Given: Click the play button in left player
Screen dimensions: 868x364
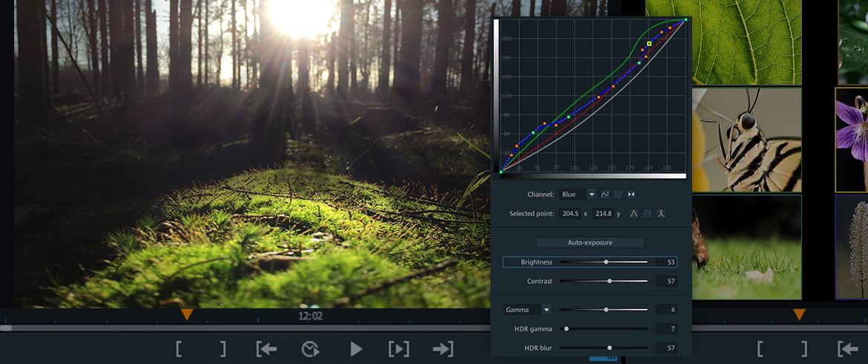Looking at the screenshot, I should click(x=356, y=348).
